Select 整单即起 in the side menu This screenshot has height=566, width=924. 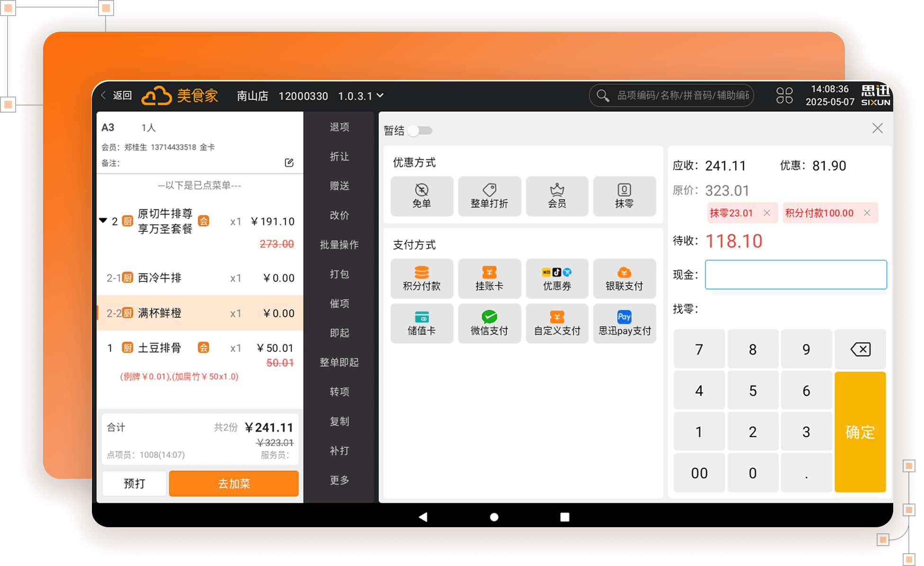point(339,362)
